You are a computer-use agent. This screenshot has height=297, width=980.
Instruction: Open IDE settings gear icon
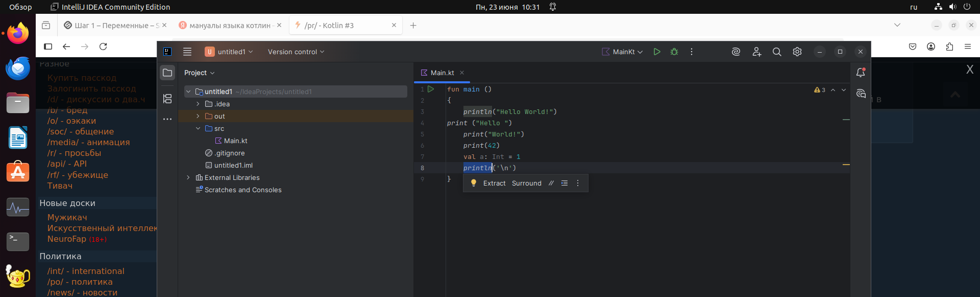pos(797,52)
